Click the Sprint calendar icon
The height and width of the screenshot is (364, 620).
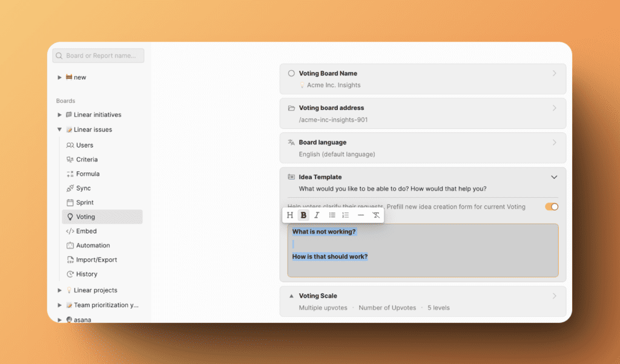click(70, 202)
